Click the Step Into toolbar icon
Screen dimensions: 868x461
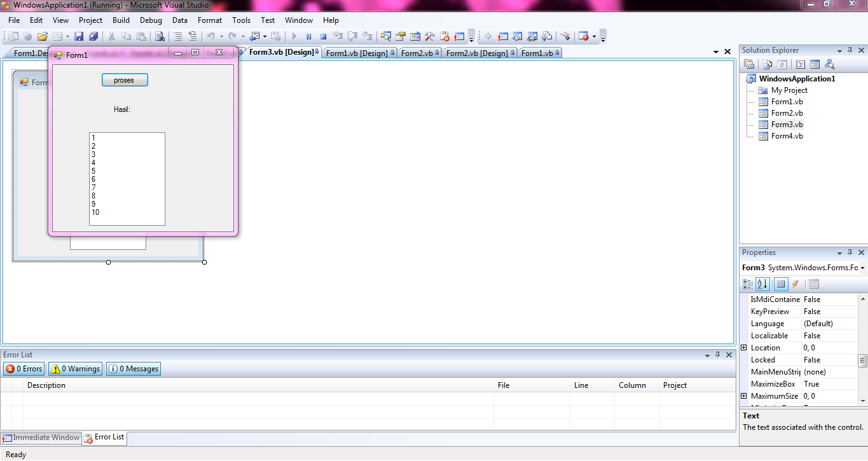coord(339,36)
